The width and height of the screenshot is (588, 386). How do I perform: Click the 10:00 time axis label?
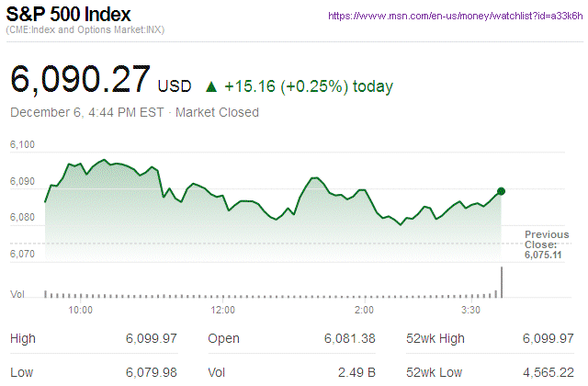pos(81,311)
